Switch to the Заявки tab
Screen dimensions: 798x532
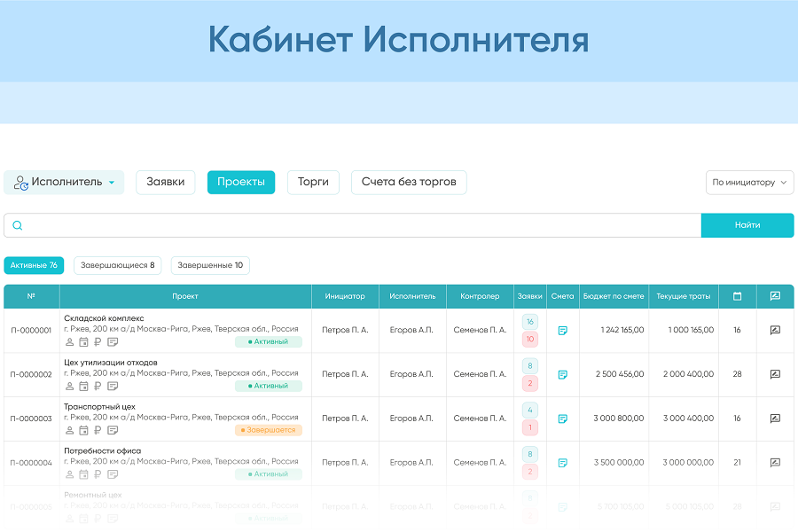point(165,182)
